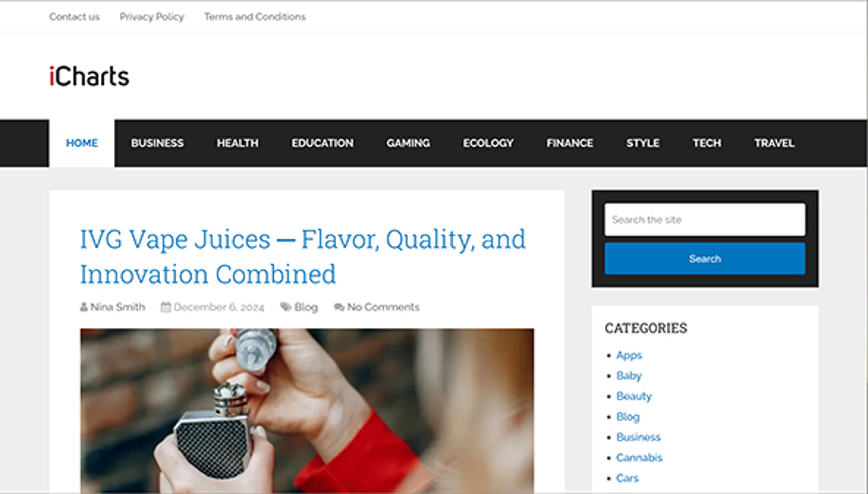Click the Contact us link
The image size is (868, 494).
click(x=74, y=17)
